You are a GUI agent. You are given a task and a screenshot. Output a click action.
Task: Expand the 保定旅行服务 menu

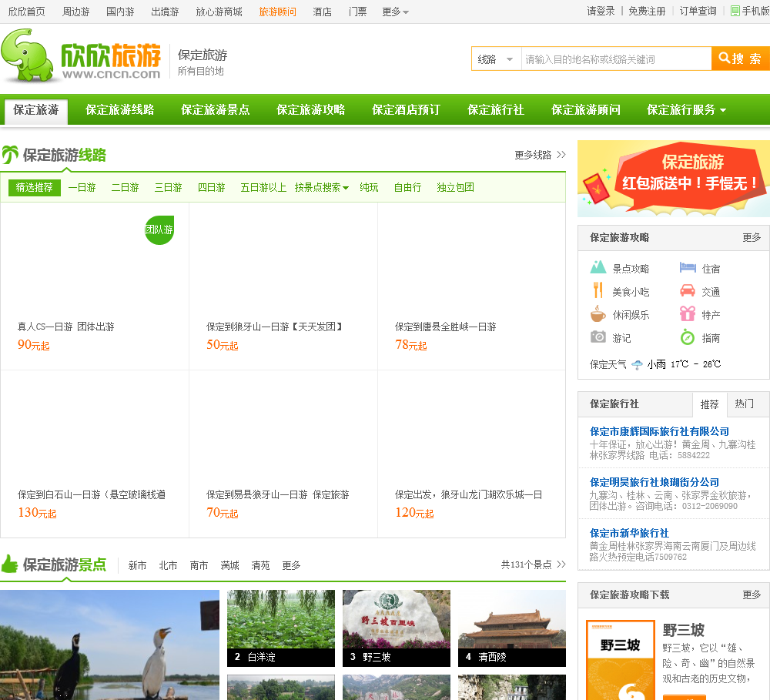[x=686, y=109]
